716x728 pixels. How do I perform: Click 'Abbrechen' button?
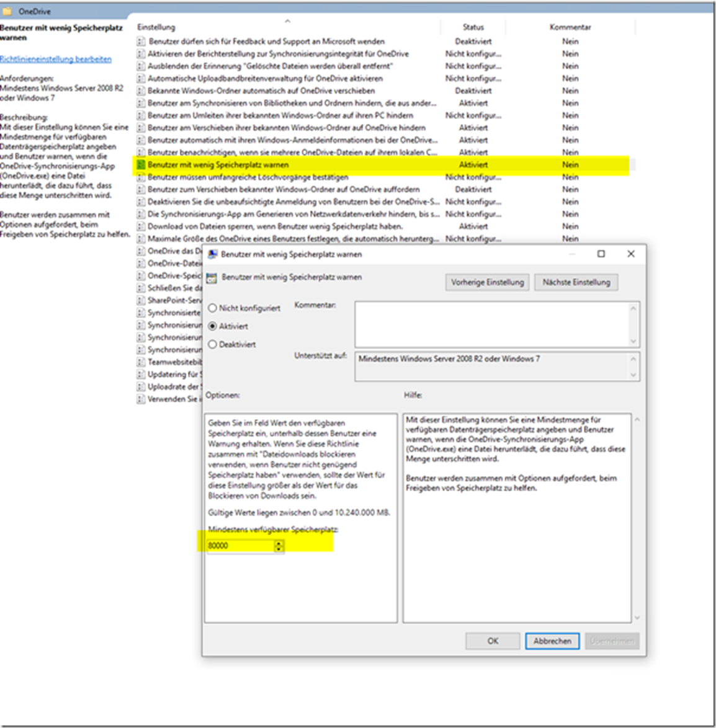point(552,641)
